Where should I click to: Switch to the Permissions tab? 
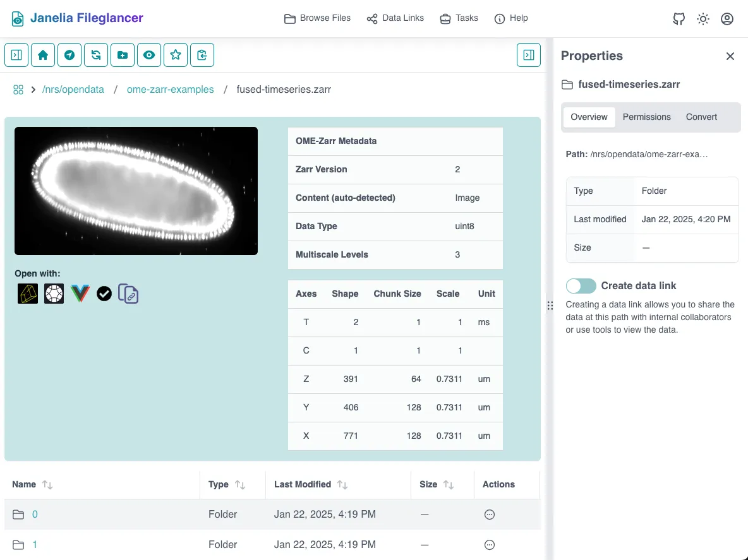coord(646,117)
